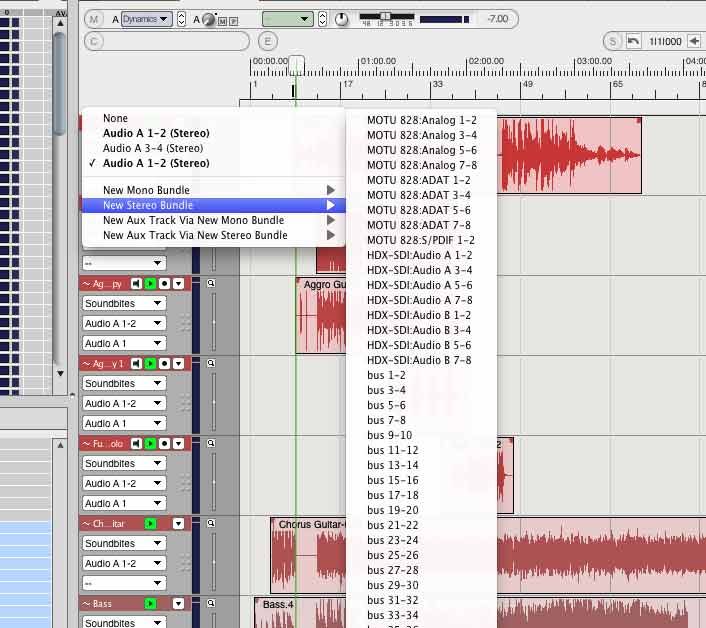Click the lower-left panel's scroll up arrow
This screenshot has width=706, height=628.
tap(60, 445)
